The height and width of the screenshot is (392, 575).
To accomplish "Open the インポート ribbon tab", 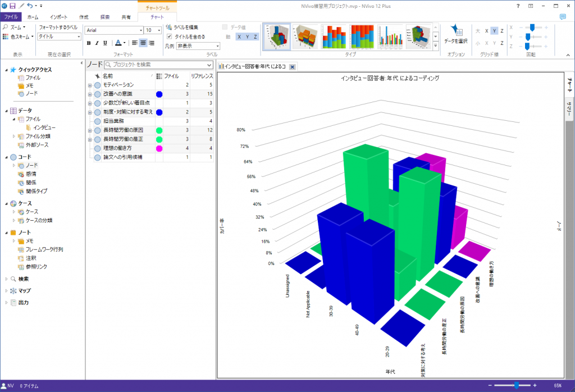I will (58, 17).
